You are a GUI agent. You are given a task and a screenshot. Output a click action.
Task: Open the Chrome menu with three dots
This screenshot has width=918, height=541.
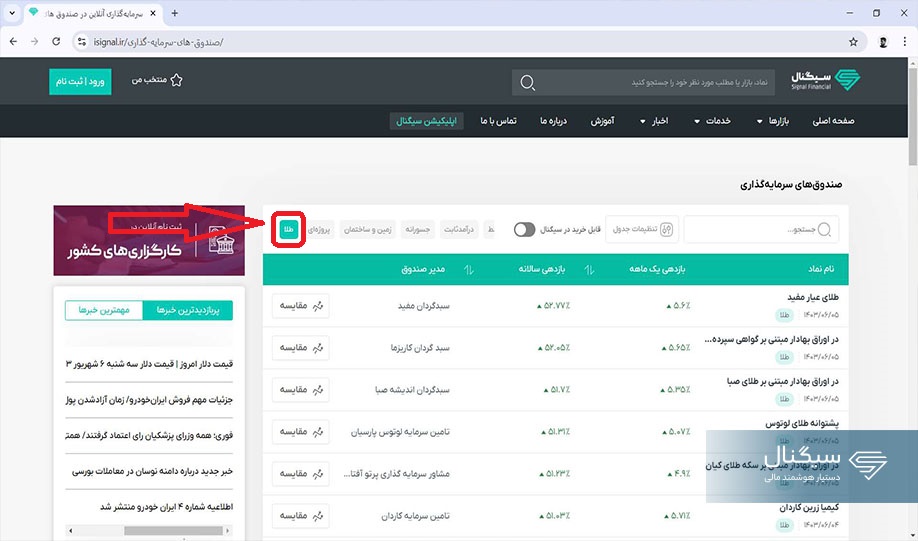tap(905, 42)
